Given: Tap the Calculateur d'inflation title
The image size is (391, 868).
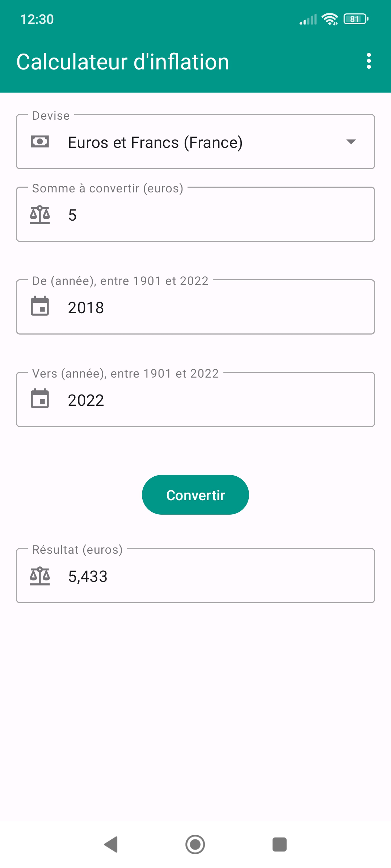Looking at the screenshot, I should click(123, 62).
